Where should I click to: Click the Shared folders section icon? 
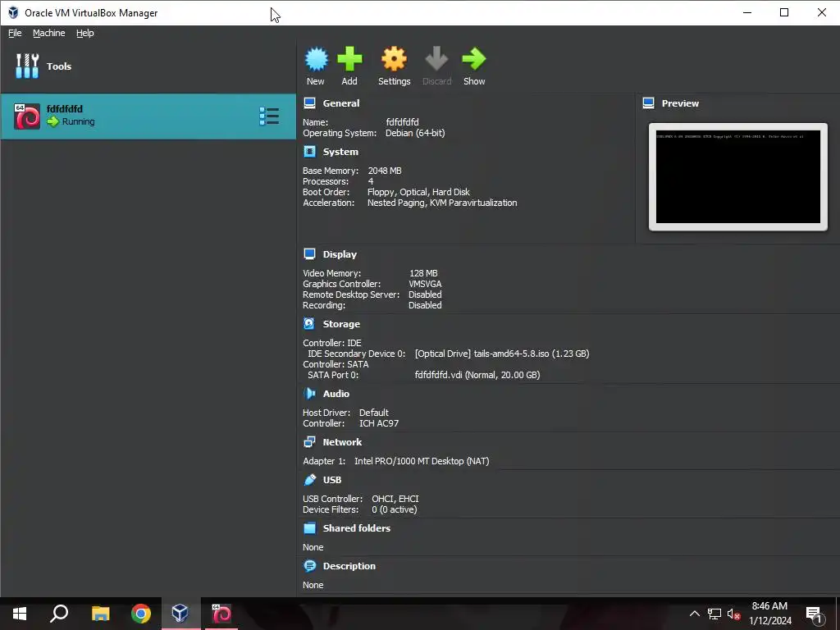pyautogui.click(x=309, y=528)
